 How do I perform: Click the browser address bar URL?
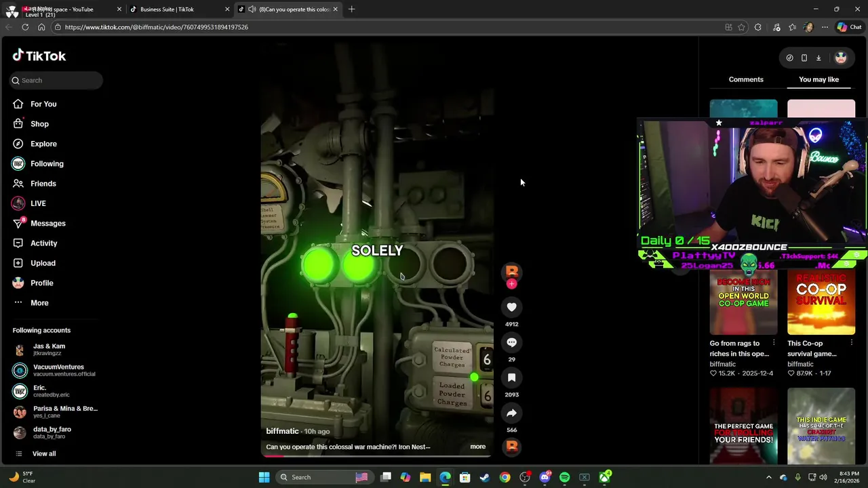click(x=157, y=27)
